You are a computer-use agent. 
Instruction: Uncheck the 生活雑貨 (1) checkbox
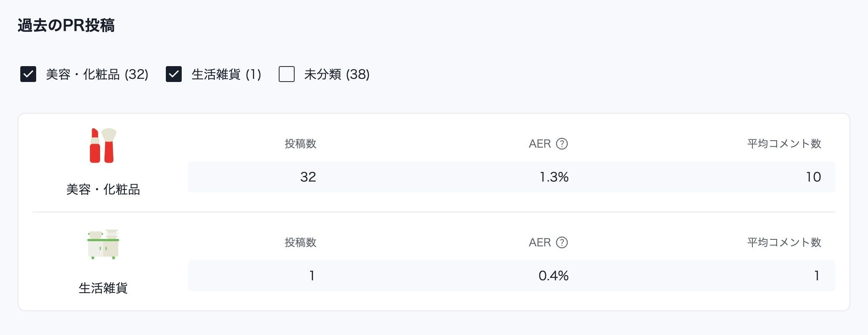pos(174,74)
